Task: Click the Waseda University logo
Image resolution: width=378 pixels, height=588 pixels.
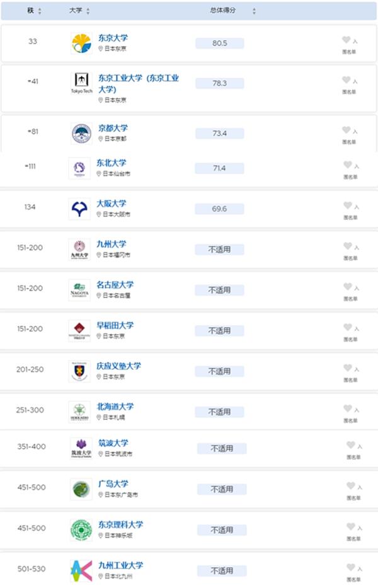Action: [79, 331]
